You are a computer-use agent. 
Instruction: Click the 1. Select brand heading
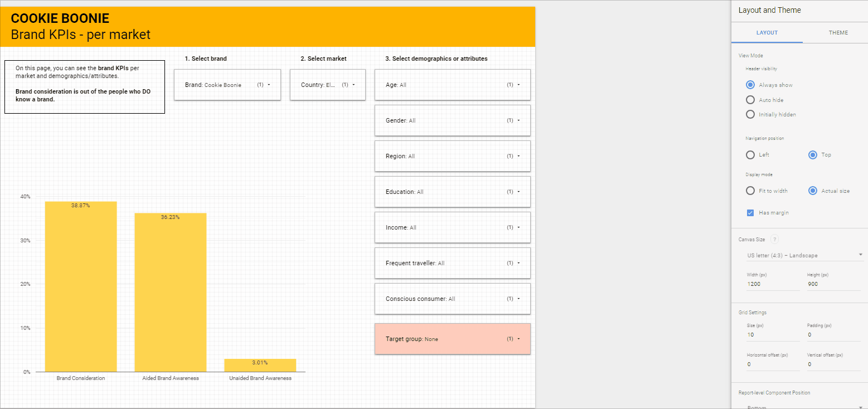coord(206,59)
